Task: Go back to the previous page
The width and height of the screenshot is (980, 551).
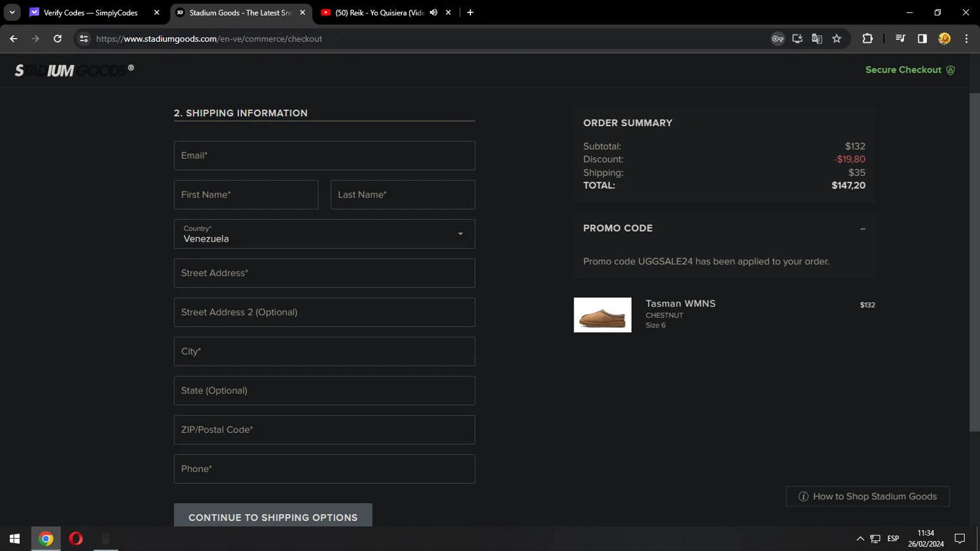Action: click(14, 39)
